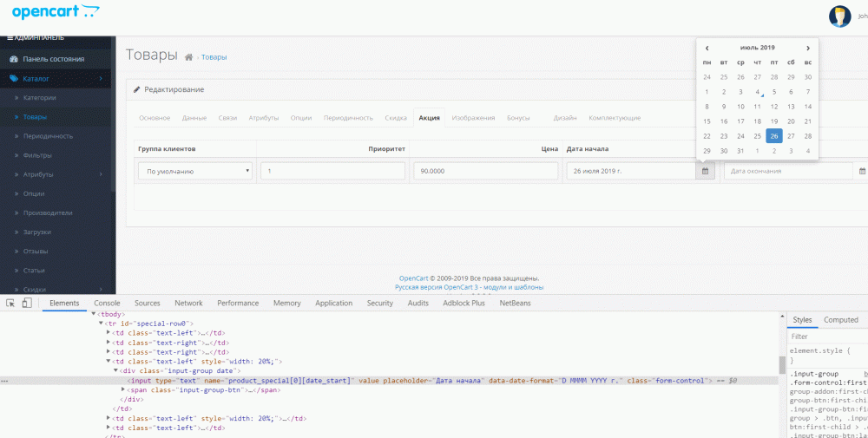This screenshot has width=868, height=438.
Task: Pick July 15 in the calendar
Action: pos(707,121)
